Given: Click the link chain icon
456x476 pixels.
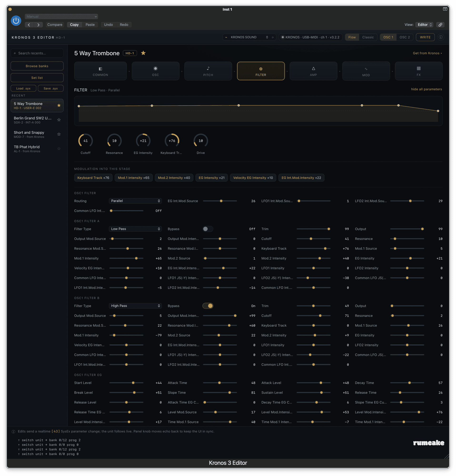Looking at the screenshot, I should pyautogui.click(x=440, y=25).
